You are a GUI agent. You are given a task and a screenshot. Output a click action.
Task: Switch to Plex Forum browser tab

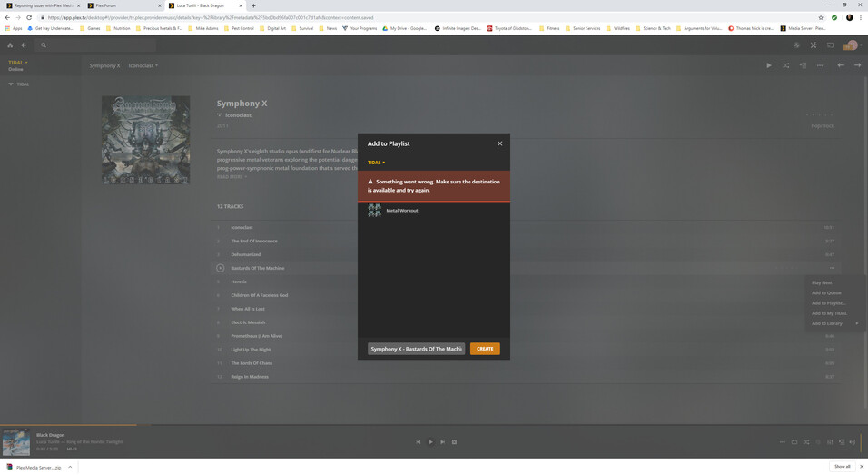[123, 5]
